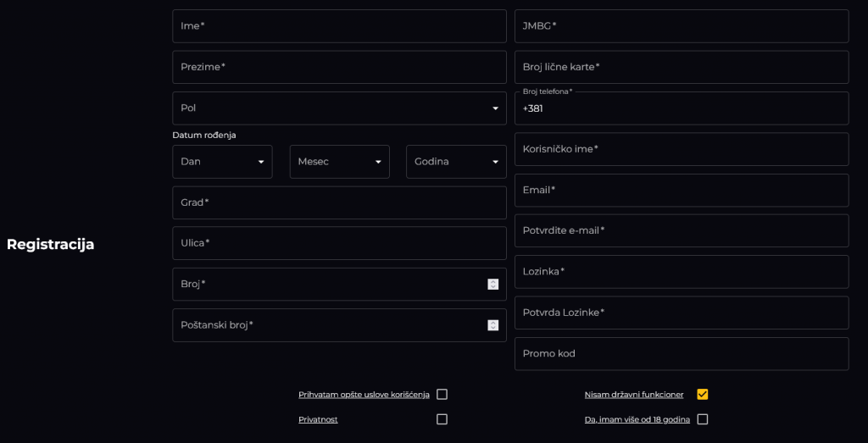This screenshot has height=443, width=868.
Task: Open the Nisam državni funkcioner link
Action: 634,395
